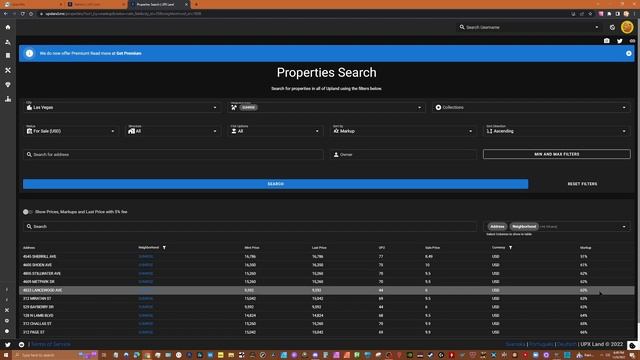Focus the Owner input field
640x360 pixels.
[x=403, y=155]
